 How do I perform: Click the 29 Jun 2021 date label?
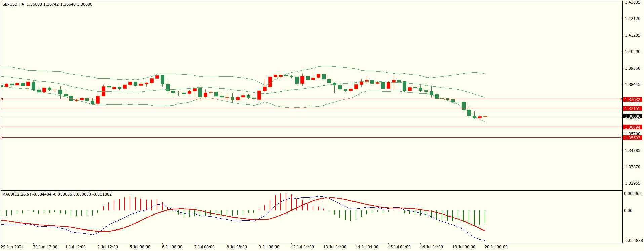(12, 247)
